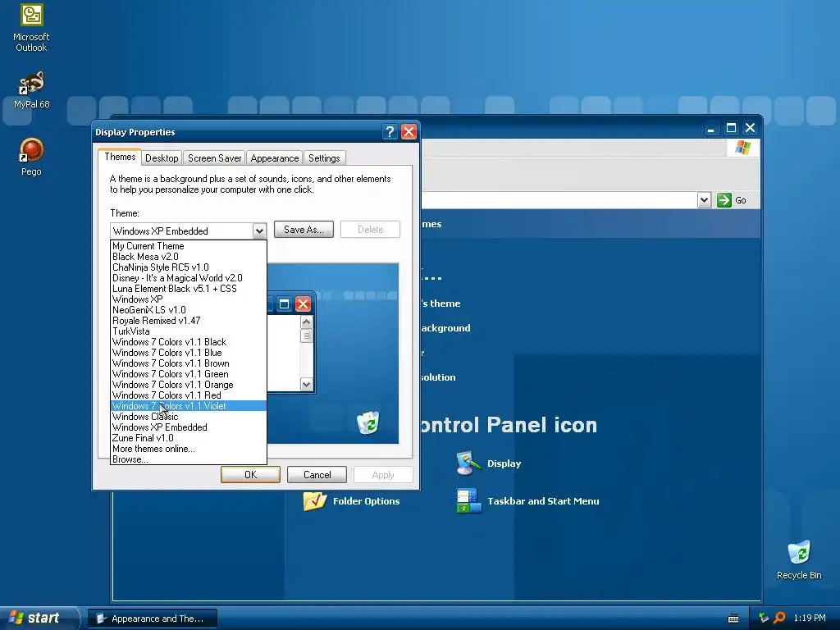Select the TurkVista theme
Screen dimensions: 840x630
(x=189, y=331)
